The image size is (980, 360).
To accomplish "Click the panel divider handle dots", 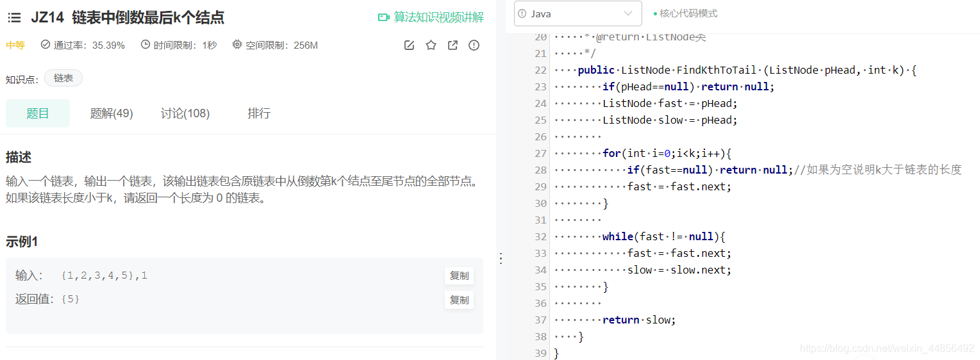I will (501, 259).
